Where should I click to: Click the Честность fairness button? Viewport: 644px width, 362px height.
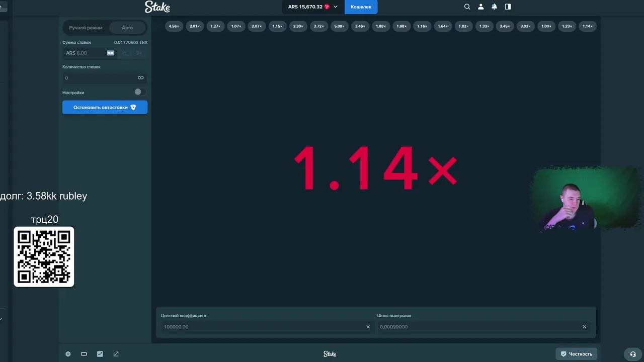[x=577, y=354]
